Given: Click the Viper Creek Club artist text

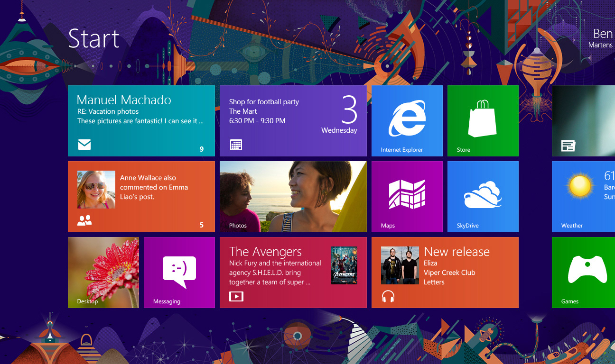Looking at the screenshot, I should [x=449, y=273].
